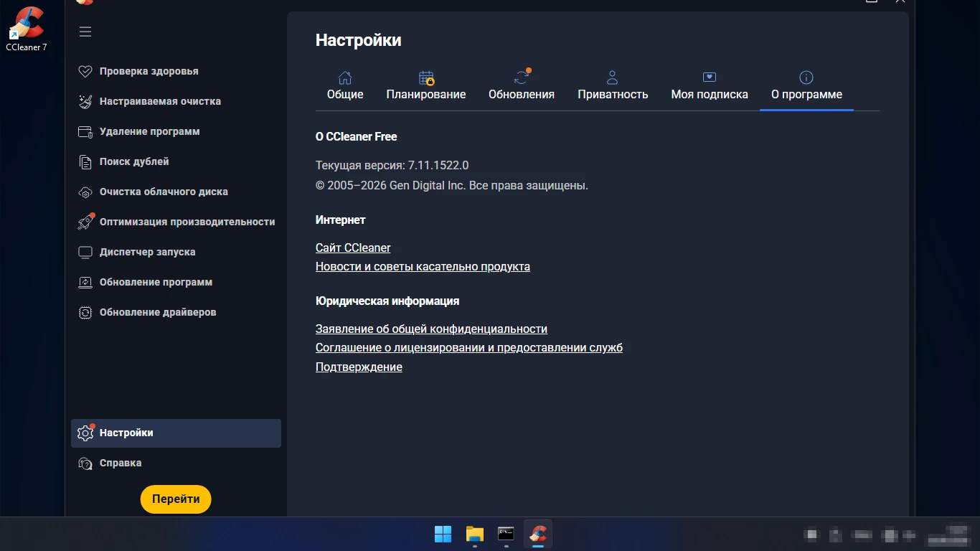Open the hamburger menu in the sidebar

[x=85, y=32]
